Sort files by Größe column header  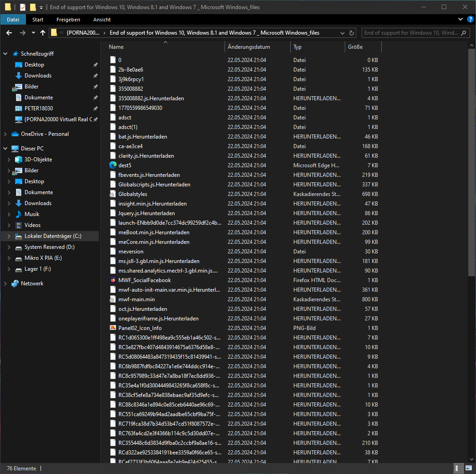coord(355,47)
